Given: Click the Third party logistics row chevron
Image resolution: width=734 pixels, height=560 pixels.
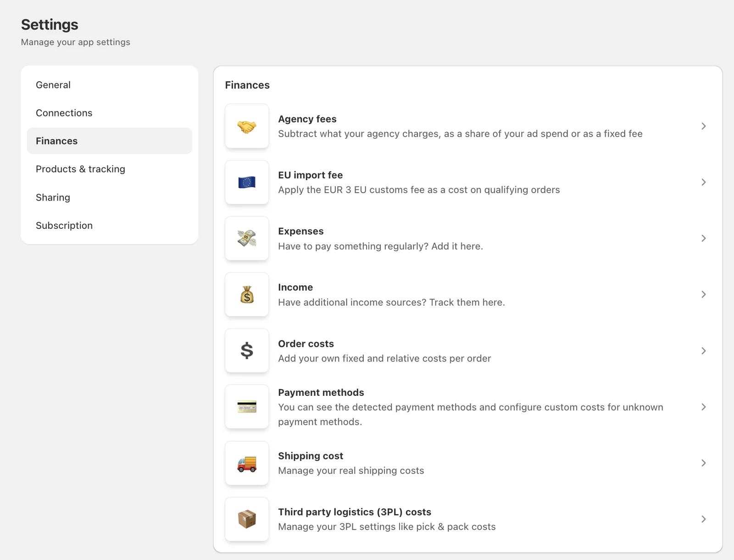Looking at the screenshot, I should [704, 519].
